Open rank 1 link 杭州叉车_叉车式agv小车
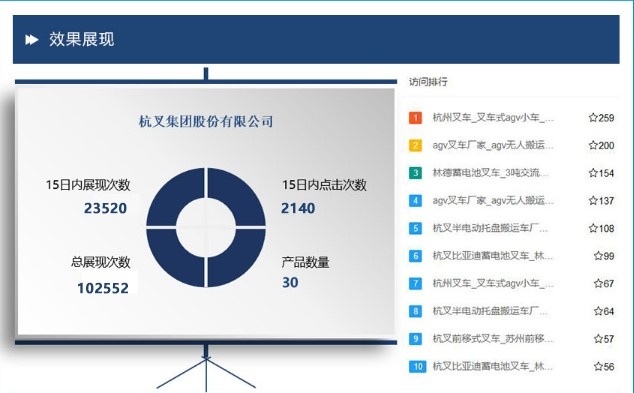The height and width of the screenshot is (393, 634). point(493,118)
